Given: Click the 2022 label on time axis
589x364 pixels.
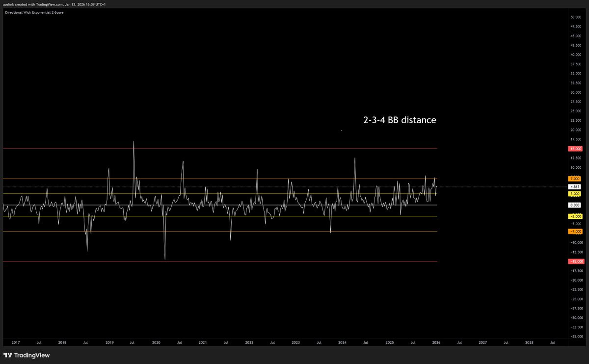Looking at the screenshot, I should point(249,342).
